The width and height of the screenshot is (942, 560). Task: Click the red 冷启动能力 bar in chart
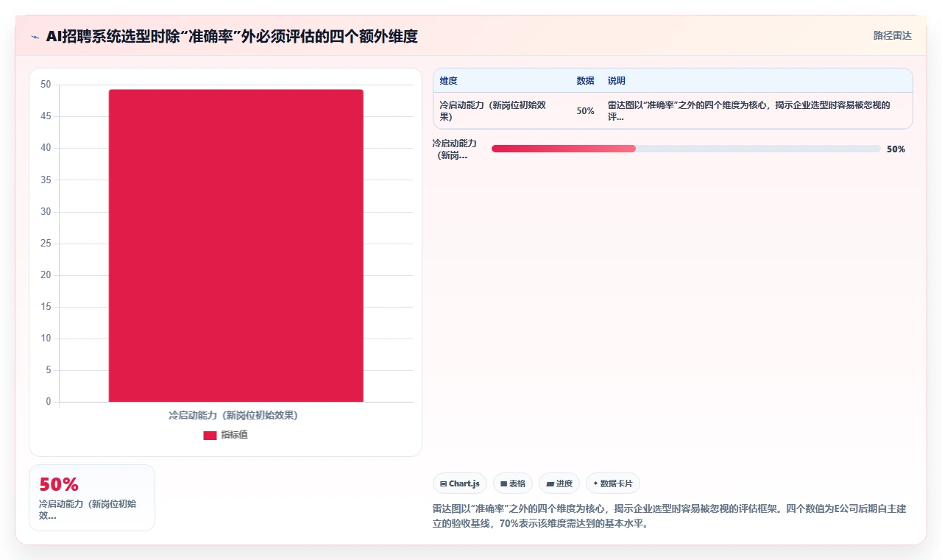pyautogui.click(x=236, y=246)
